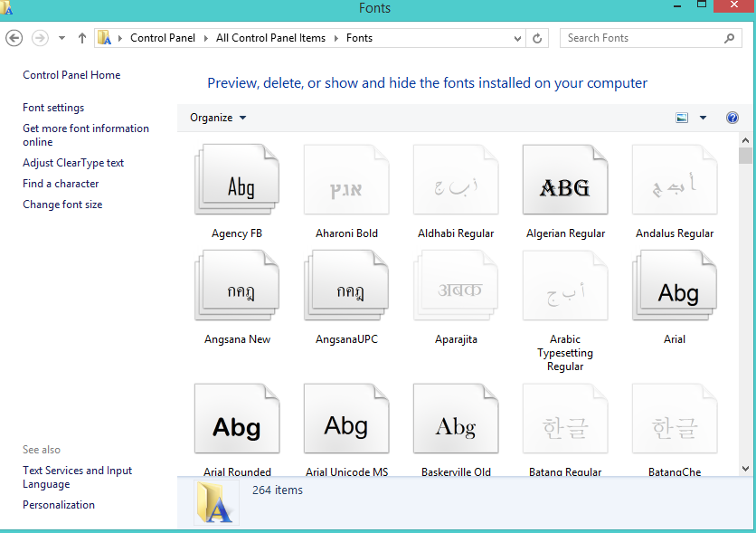
Task: Open Personalization link
Action: coord(59,505)
